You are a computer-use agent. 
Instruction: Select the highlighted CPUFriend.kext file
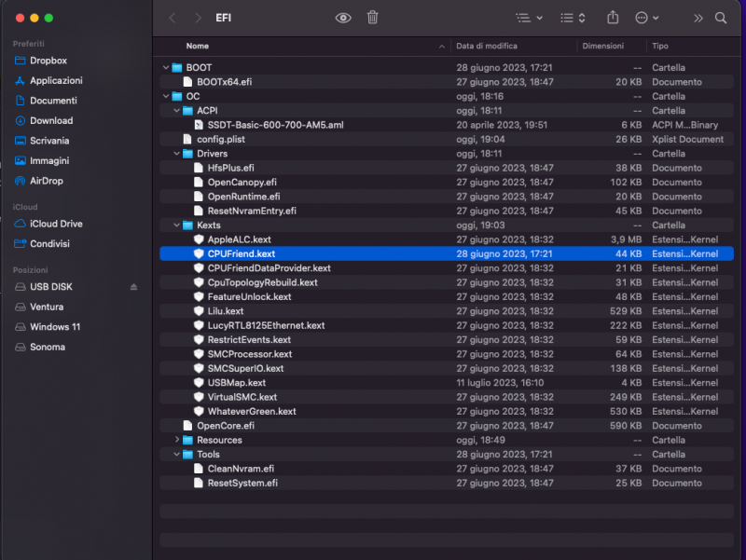coord(447,253)
